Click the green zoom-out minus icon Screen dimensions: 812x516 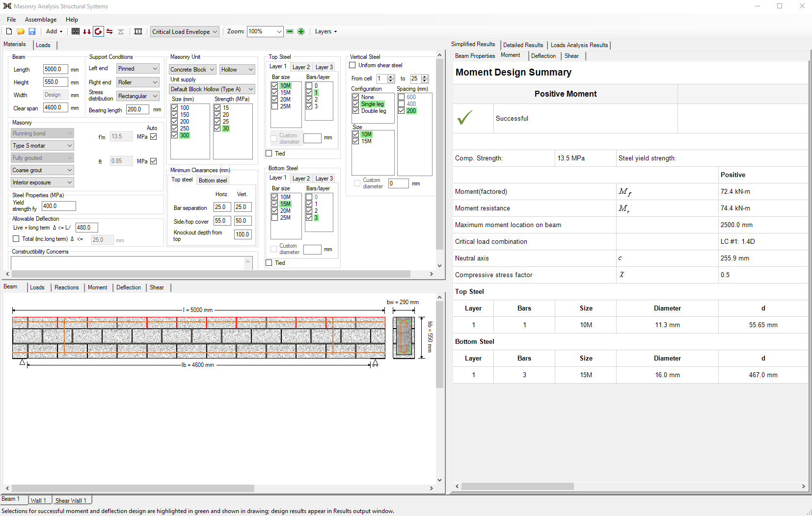coord(290,31)
